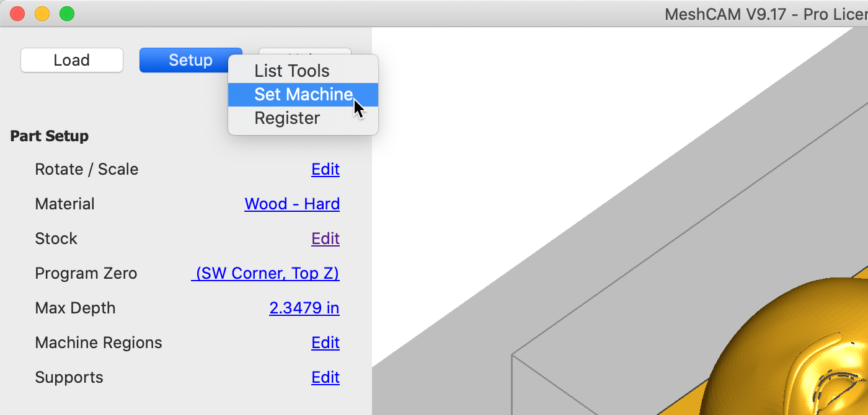Open the Supports Edit link
868x415 pixels.
(x=325, y=377)
